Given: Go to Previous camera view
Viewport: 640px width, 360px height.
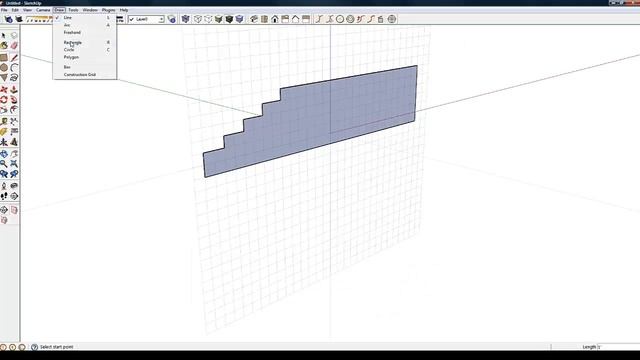Looking at the screenshot, I should pos(4,174).
